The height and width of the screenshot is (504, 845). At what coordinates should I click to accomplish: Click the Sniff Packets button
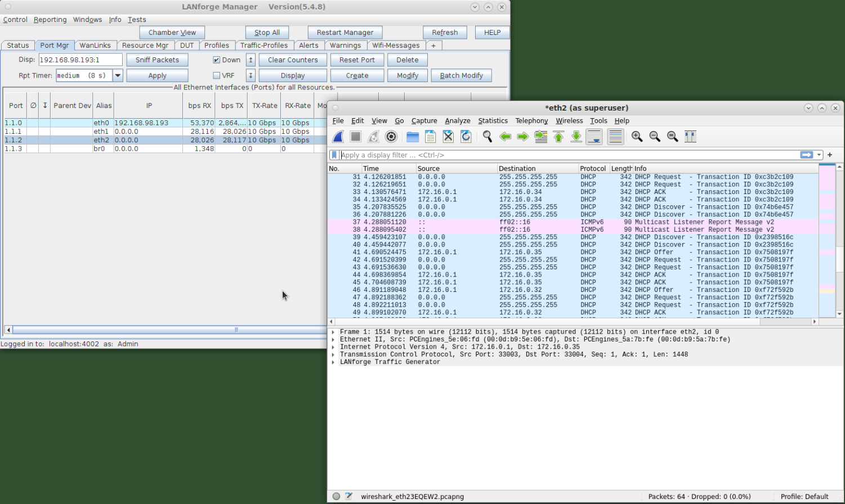(157, 60)
